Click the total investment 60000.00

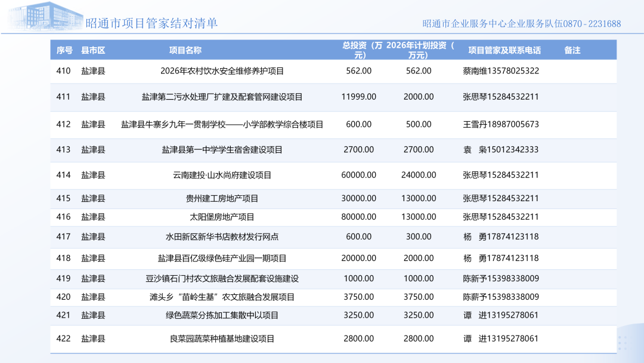358,175
